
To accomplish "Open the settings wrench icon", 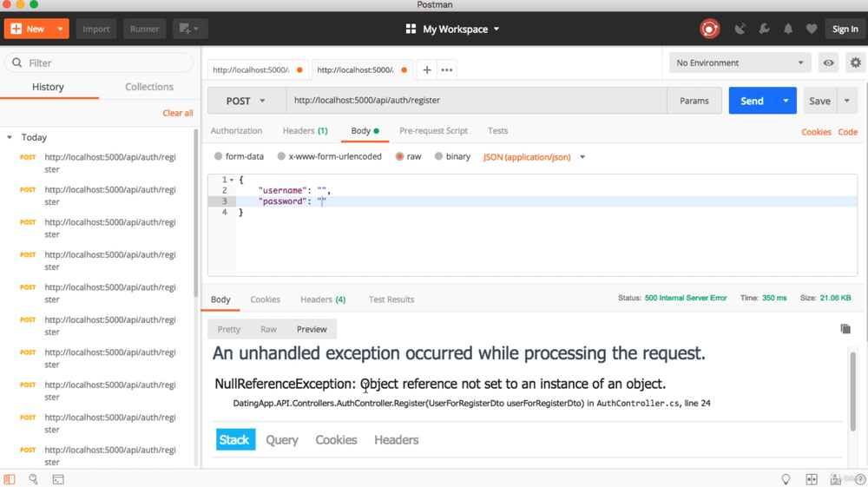I will pos(765,29).
